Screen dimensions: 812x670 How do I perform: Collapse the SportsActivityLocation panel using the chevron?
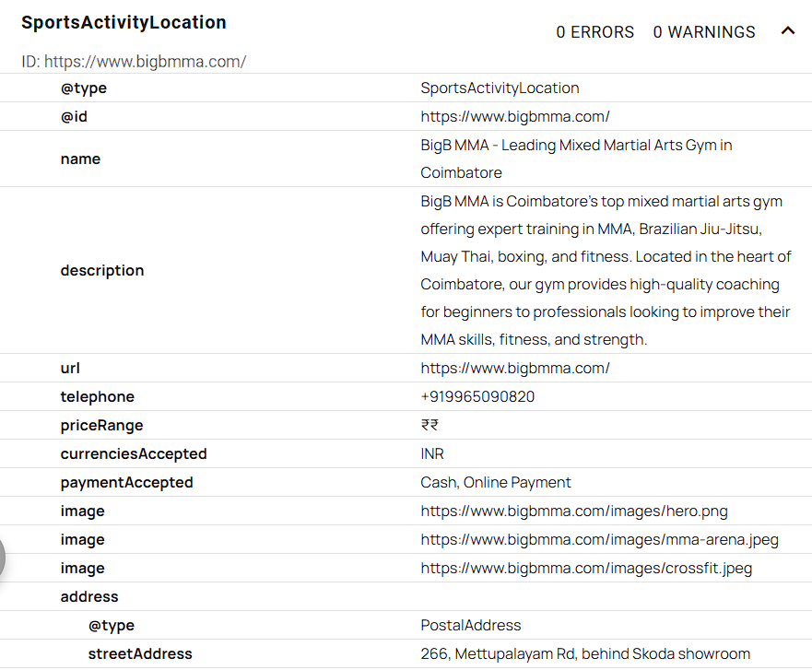[788, 30]
